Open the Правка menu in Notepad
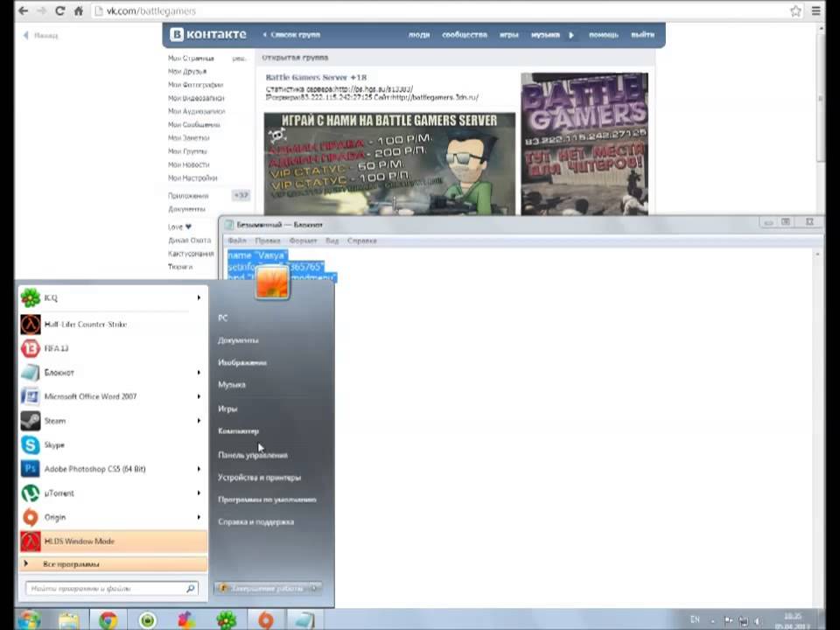 pyautogui.click(x=268, y=241)
